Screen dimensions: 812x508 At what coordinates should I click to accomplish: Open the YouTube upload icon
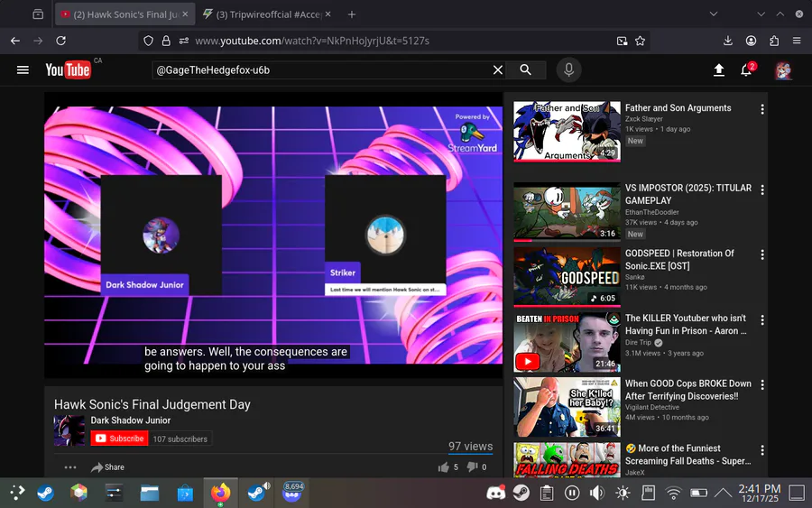coord(719,69)
